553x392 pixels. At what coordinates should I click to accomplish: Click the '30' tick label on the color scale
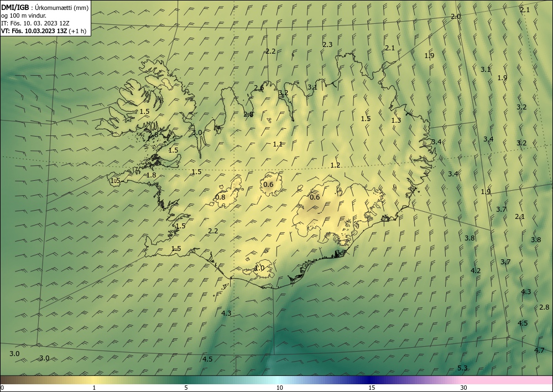coord(464,388)
